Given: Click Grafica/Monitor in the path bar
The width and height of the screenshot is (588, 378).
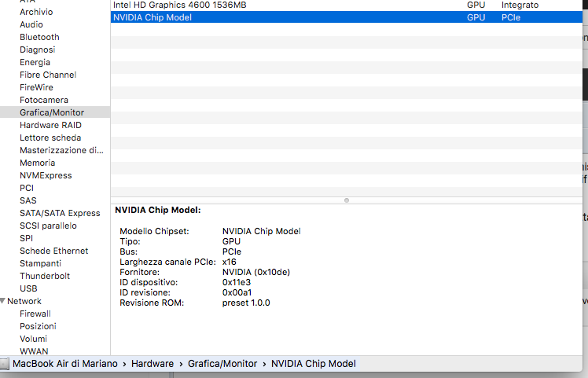Looking at the screenshot, I should (x=222, y=364).
